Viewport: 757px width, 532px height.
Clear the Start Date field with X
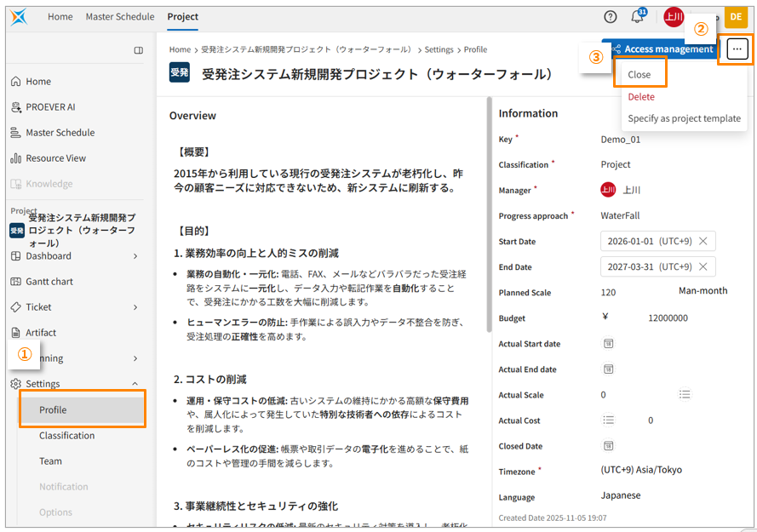click(703, 241)
